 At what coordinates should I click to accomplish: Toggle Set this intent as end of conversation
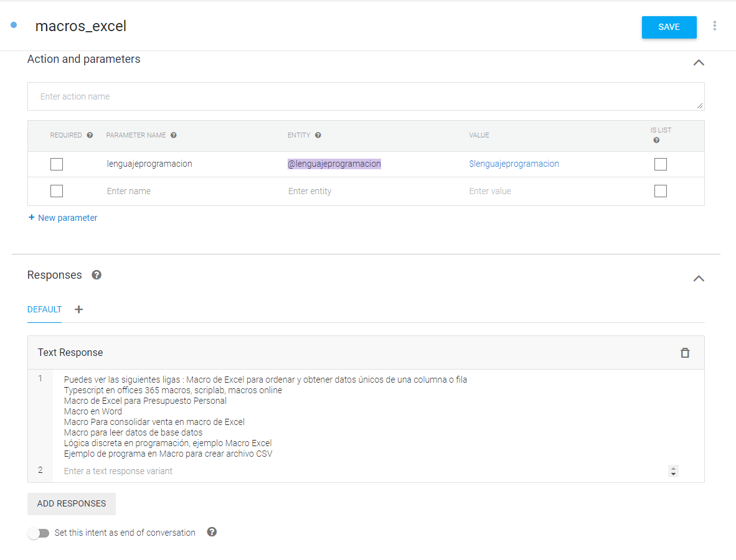[x=38, y=533]
